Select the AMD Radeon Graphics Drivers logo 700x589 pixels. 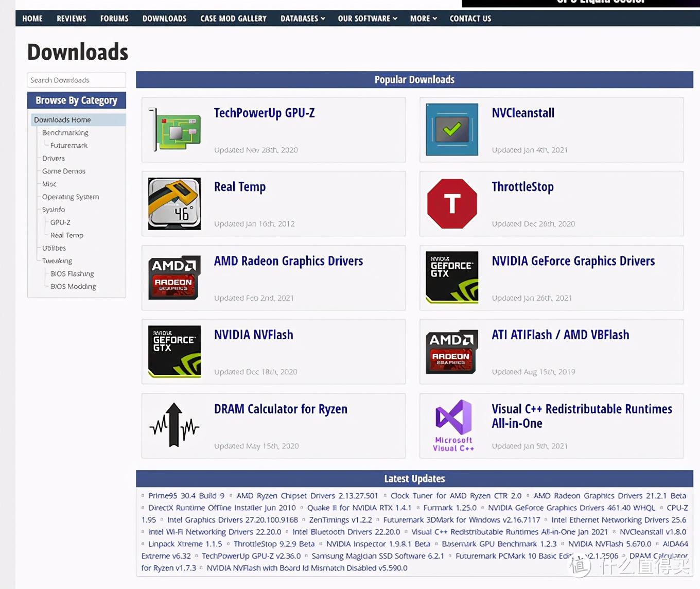coord(174,278)
